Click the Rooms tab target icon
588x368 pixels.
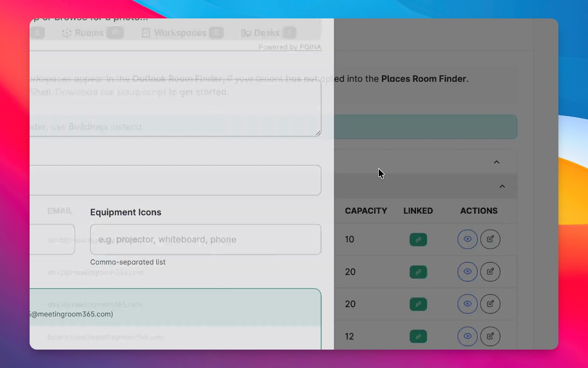tap(67, 33)
